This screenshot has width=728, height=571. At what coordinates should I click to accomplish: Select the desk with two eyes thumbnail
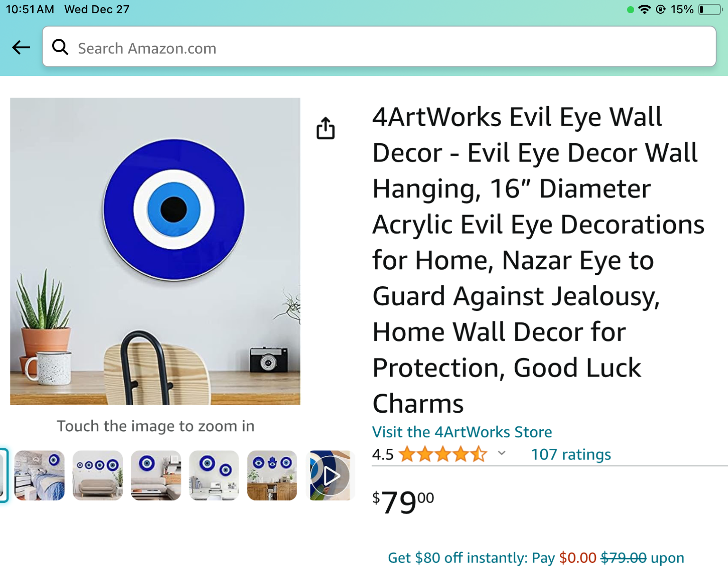coord(214,475)
